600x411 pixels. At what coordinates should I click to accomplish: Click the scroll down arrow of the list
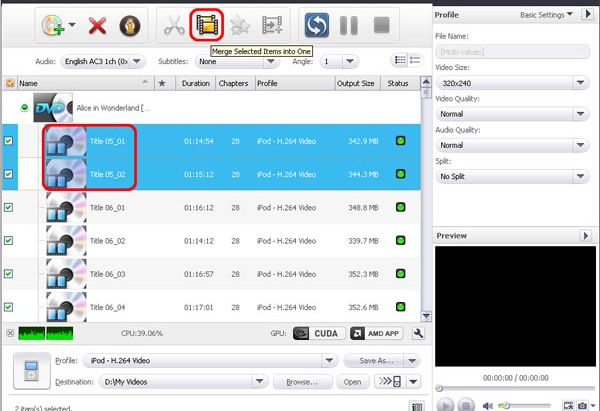[x=426, y=316]
